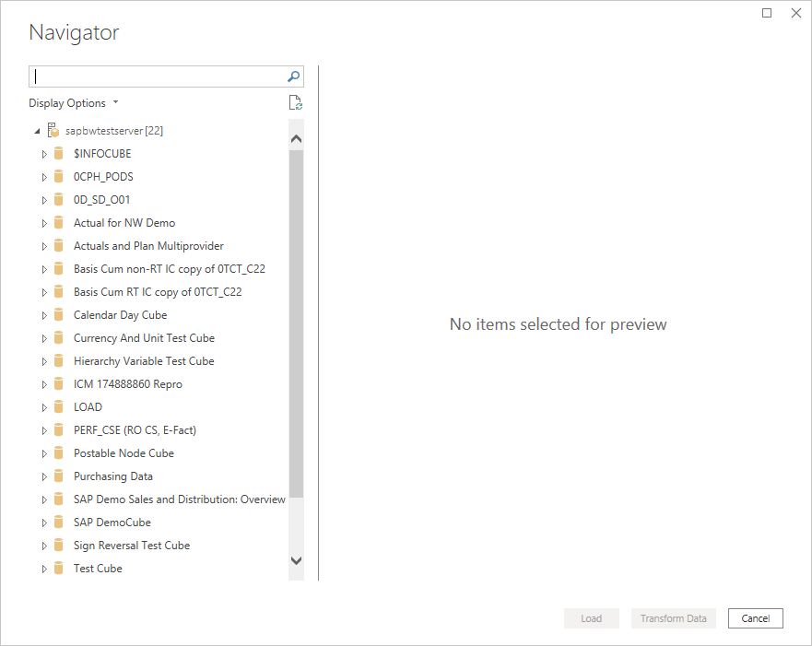812x646 pixels.
Task: Expand the Actual for NW Demo cube
Action: click(44, 222)
